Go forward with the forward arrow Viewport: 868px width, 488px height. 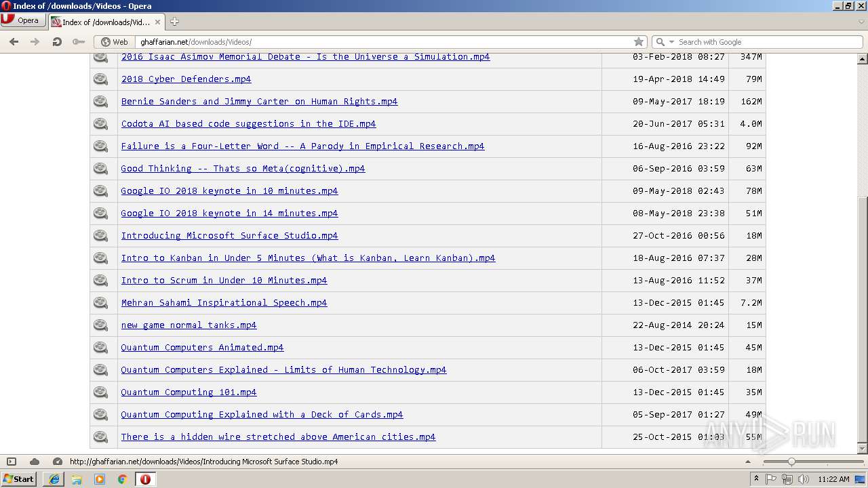pyautogui.click(x=35, y=42)
